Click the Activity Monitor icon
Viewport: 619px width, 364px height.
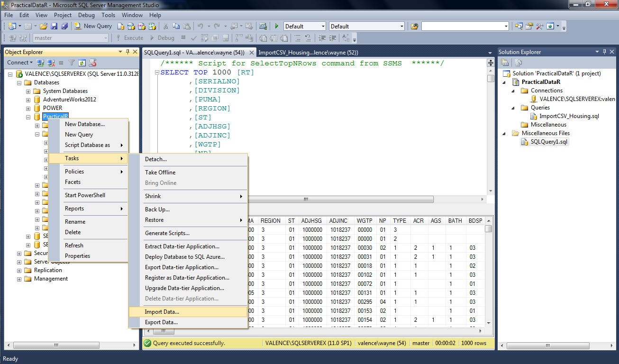coord(263,26)
